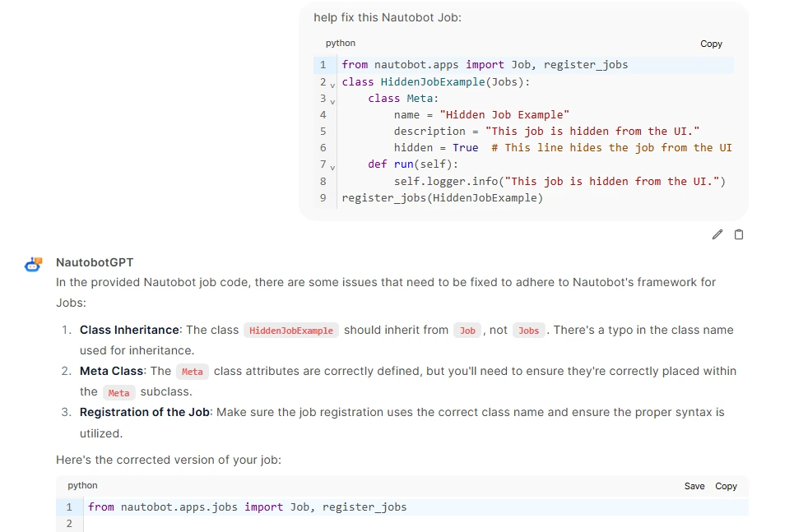
Task: Click the name = "Hidden Job Example" line
Action: point(481,115)
